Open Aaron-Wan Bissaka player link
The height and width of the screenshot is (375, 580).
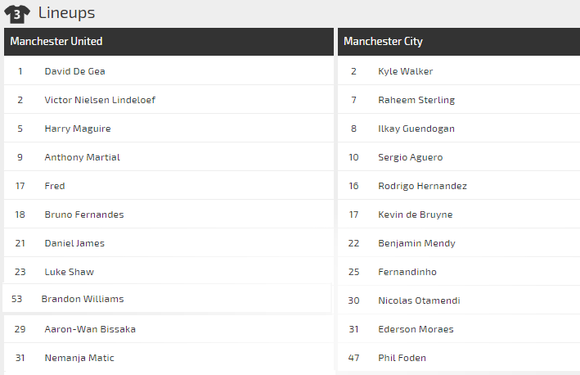click(90, 329)
